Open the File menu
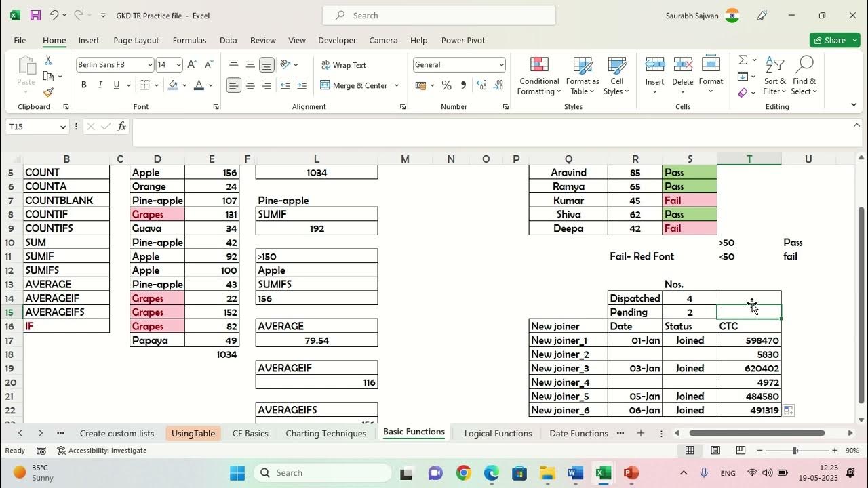 click(20, 40)
